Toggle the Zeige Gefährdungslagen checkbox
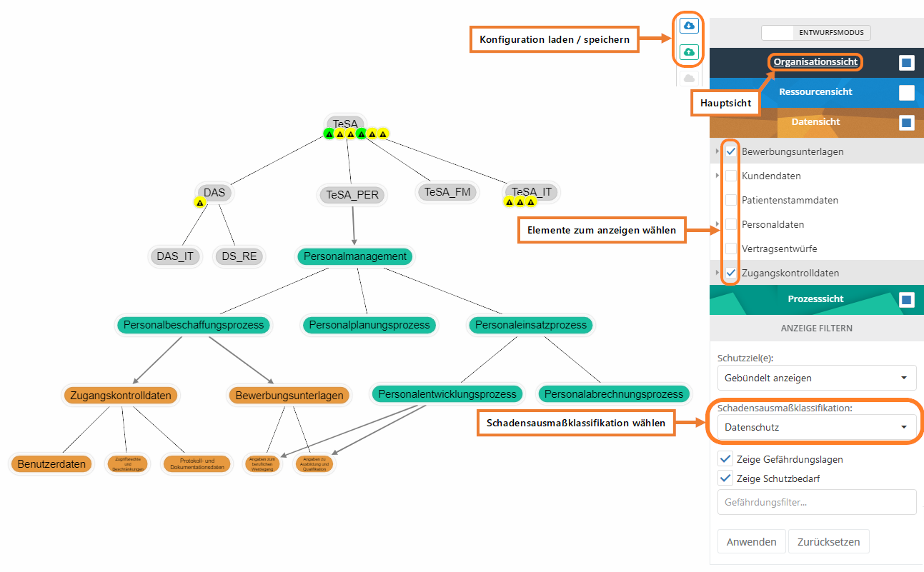The width and height of the screenshot is (924, 572). point(726,459)
